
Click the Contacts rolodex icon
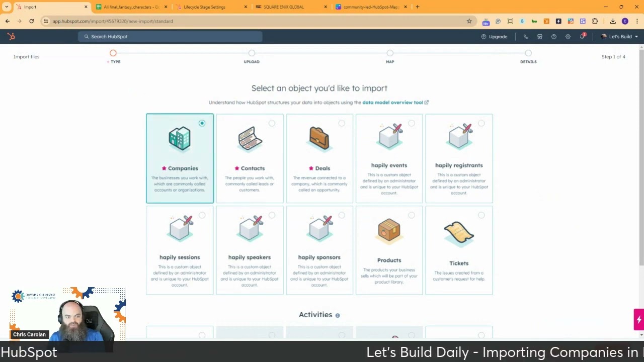click(250, 138)
